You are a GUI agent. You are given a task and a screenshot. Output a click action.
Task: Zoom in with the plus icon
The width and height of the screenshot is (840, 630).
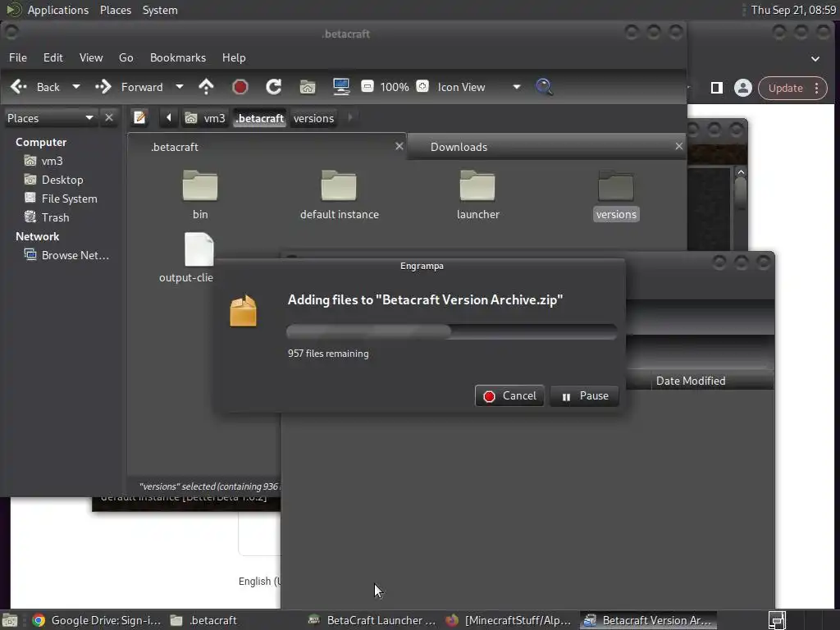click(x=422, y=86)
